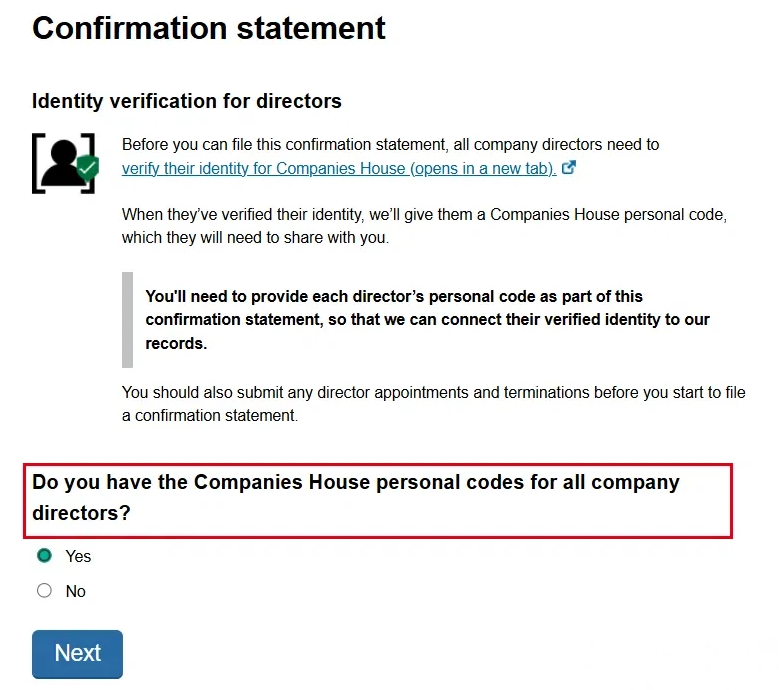Viewport: 779px width, 690px height.
Task: Click the No option label text
Action: (76, 591)
